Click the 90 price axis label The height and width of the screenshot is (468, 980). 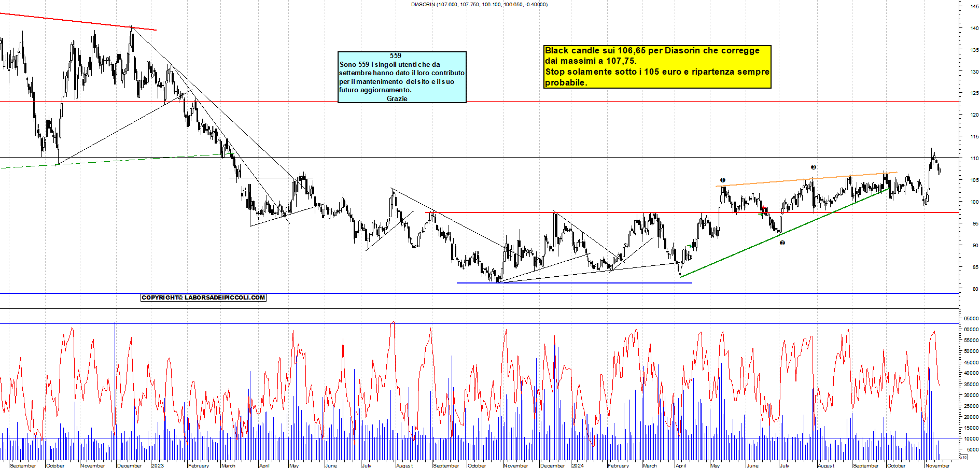point(975,246)
